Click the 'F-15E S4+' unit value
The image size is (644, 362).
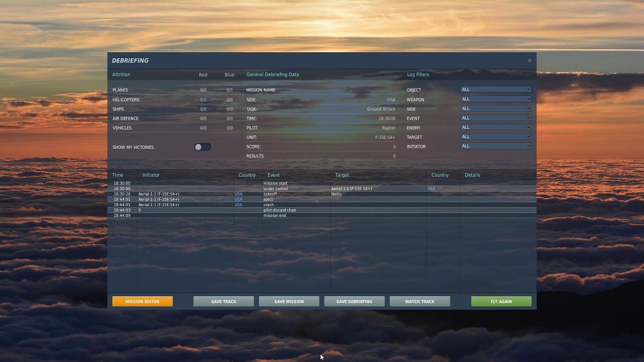(x=385, y=137)
